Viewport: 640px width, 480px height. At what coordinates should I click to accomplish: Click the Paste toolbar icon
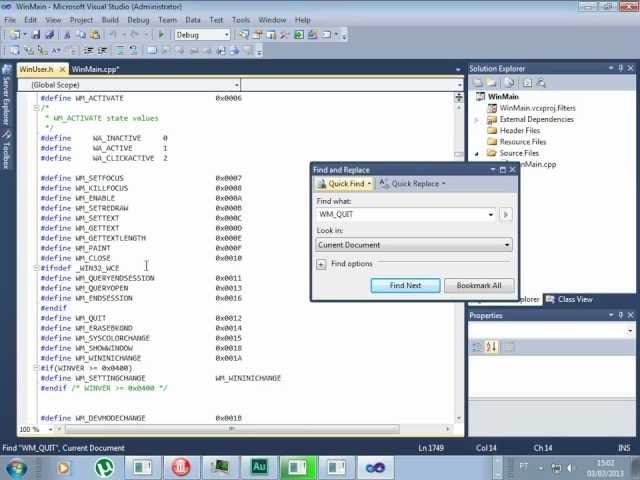(x=95, y=35)
